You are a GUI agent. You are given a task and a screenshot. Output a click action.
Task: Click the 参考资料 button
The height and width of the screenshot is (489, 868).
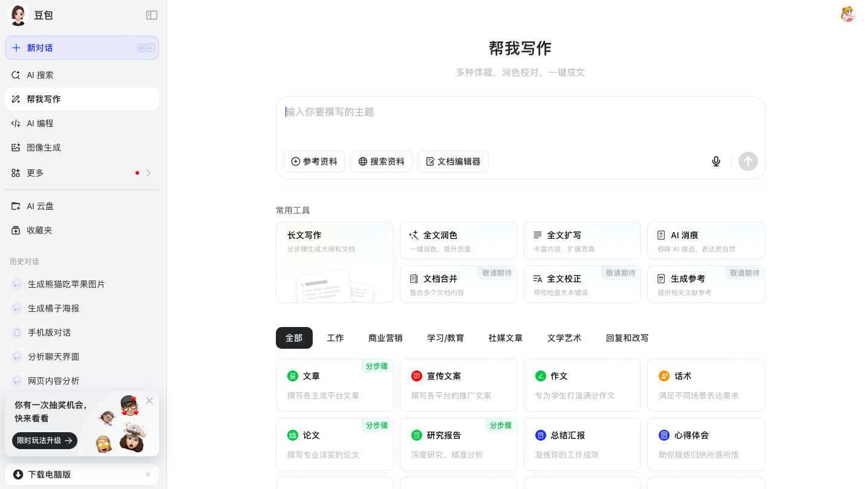coord(314,161)
